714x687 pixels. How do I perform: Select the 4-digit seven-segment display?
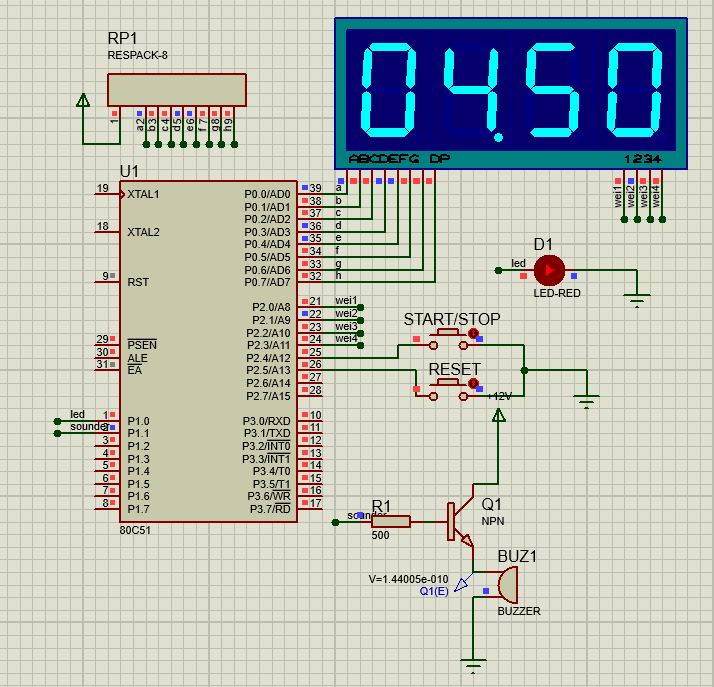point(510,93)
